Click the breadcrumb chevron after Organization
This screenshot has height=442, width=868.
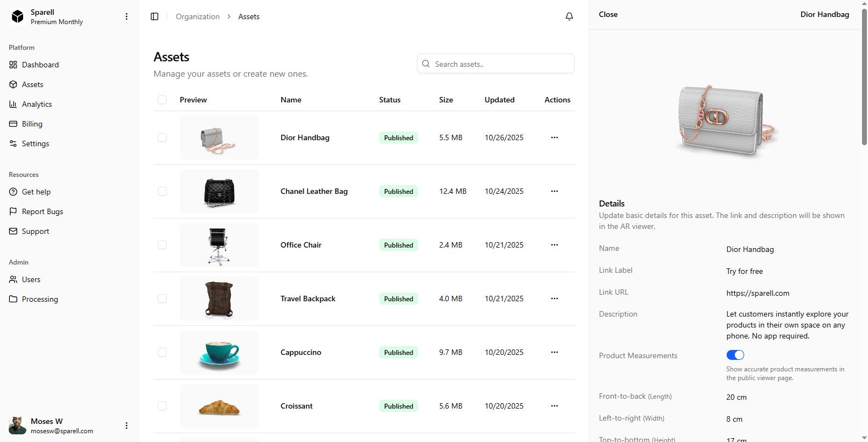(x=229, y=17)
